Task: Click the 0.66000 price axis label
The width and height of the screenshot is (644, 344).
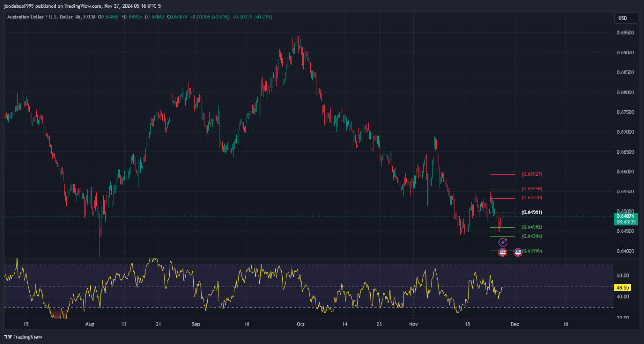Action: tap(625, 172)
